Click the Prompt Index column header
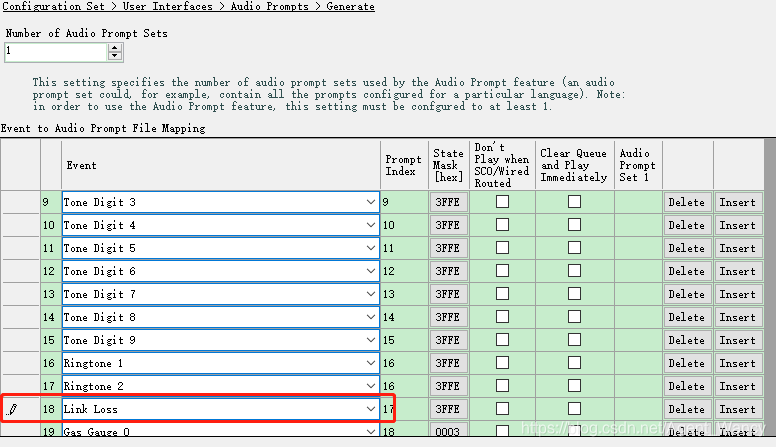The height and width of the screenshot is (447, 776). (x=404, y=165)
